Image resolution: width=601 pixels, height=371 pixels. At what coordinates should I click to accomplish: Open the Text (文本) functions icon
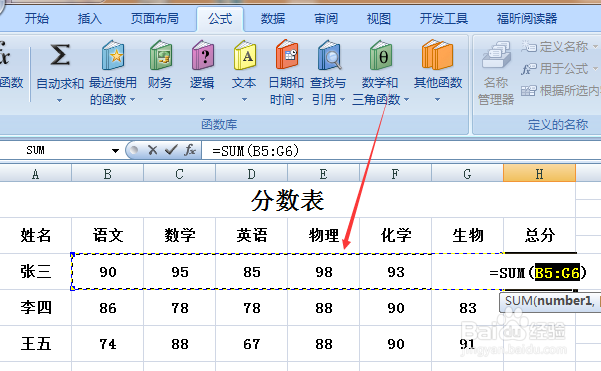244,55
